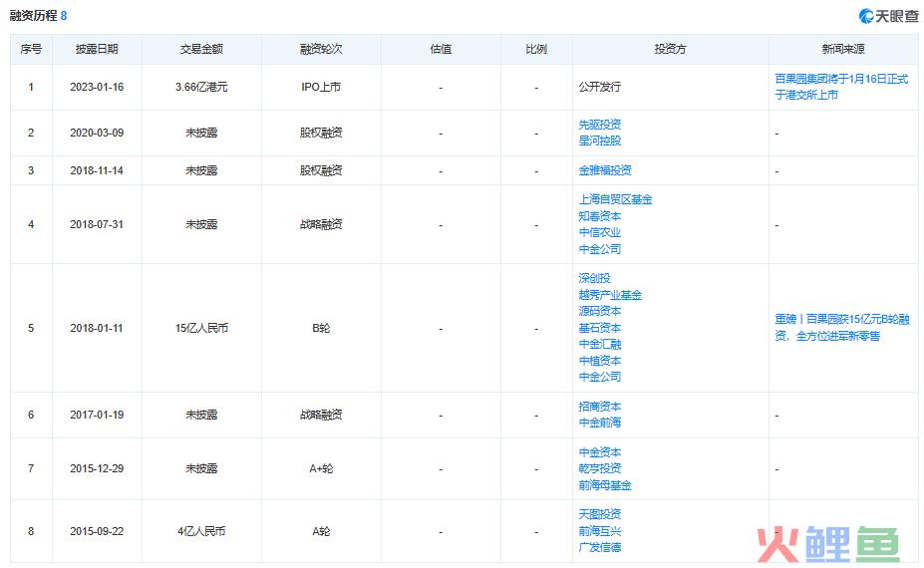Viewport: 924px width, 568px height.
Task: Click the 序号 column header
Action: point(31,49)
